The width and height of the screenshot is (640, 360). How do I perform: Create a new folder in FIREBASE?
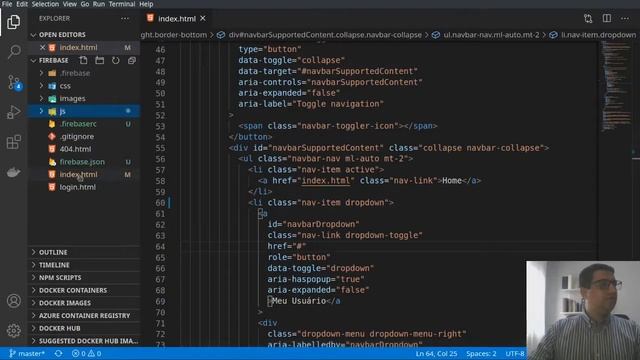[x=100, y=60]
